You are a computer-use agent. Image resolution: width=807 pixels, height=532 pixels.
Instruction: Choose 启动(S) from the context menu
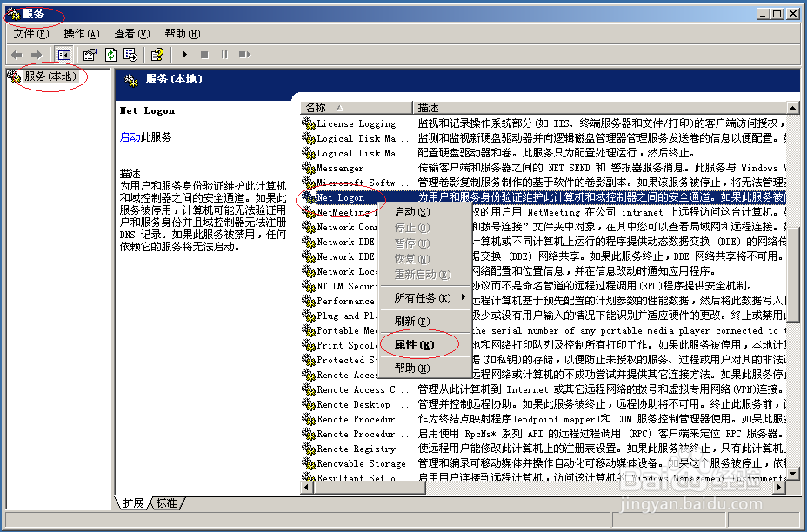[424, 212]
